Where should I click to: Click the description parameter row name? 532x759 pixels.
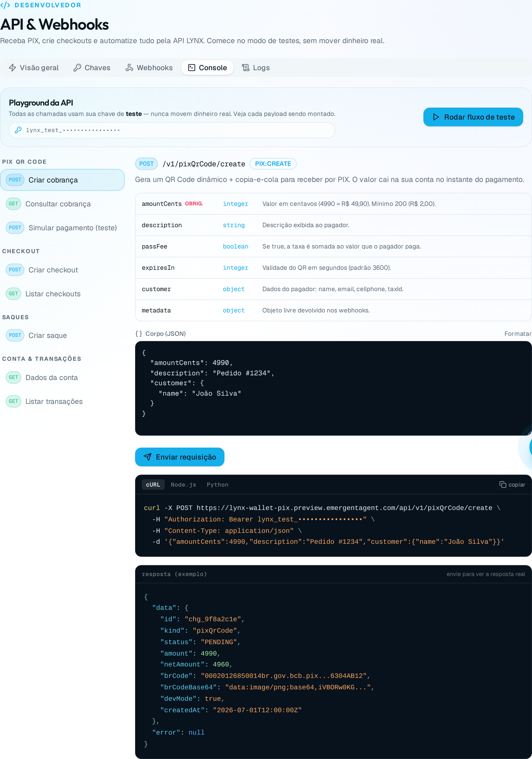162,225
